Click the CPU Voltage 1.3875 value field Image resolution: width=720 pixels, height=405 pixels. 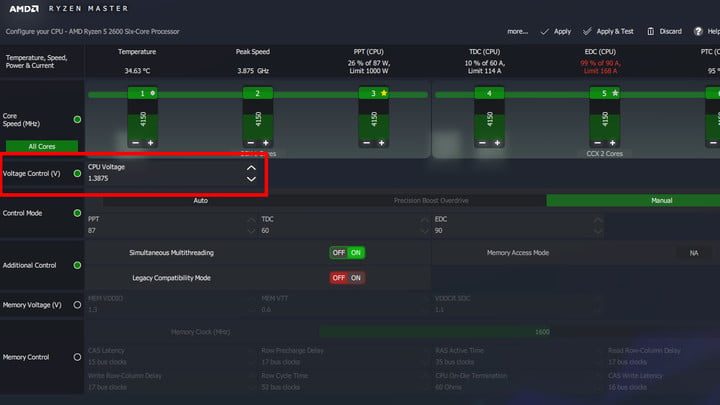tap(98, 178)
